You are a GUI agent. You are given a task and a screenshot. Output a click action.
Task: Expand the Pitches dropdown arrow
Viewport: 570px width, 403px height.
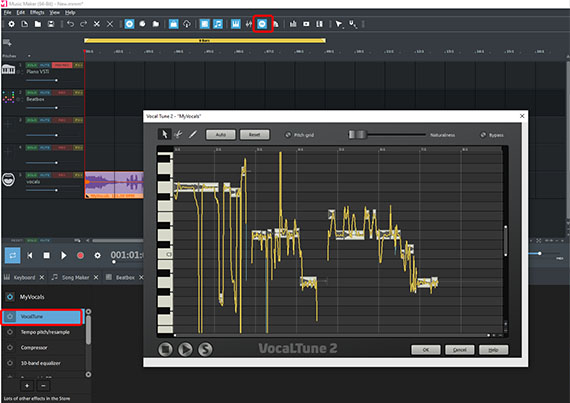point(29,56)
